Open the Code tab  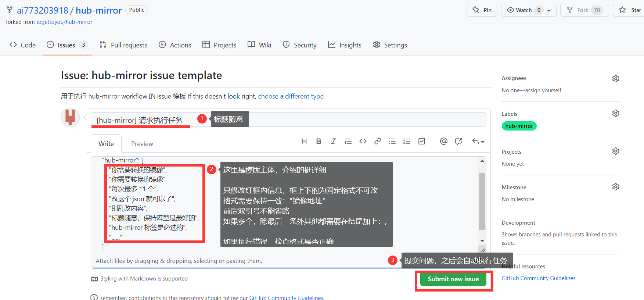[23, 45]
